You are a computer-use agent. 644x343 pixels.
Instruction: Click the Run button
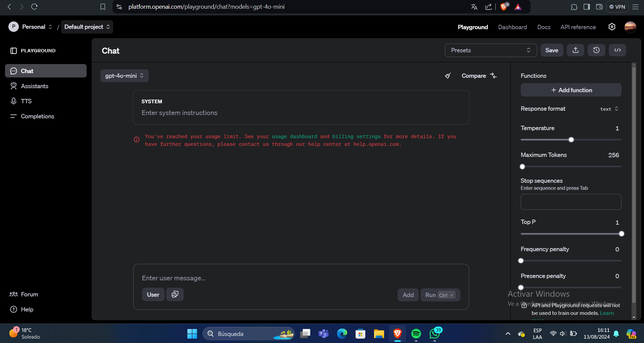(x=440, y=295)
